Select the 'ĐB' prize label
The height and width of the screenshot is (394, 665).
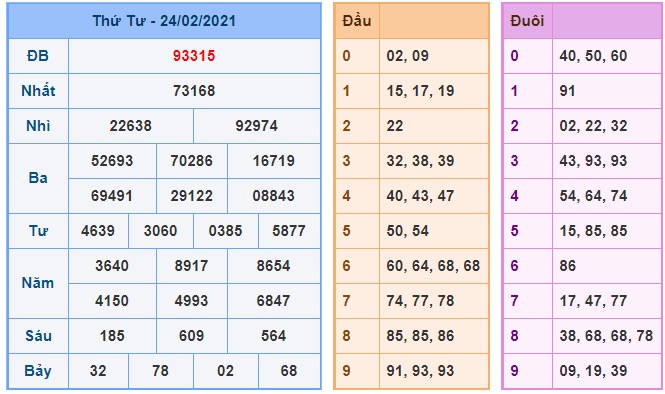point(38,56)
